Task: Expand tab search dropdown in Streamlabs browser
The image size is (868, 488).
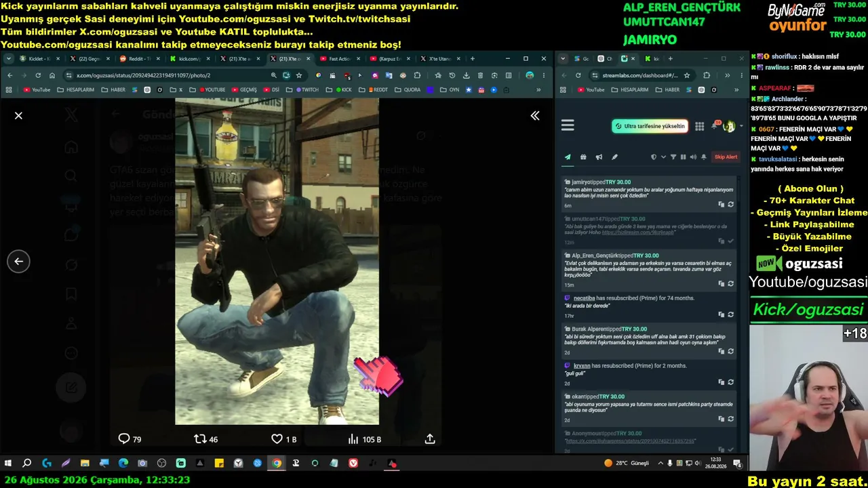Action: pos(563,59)
